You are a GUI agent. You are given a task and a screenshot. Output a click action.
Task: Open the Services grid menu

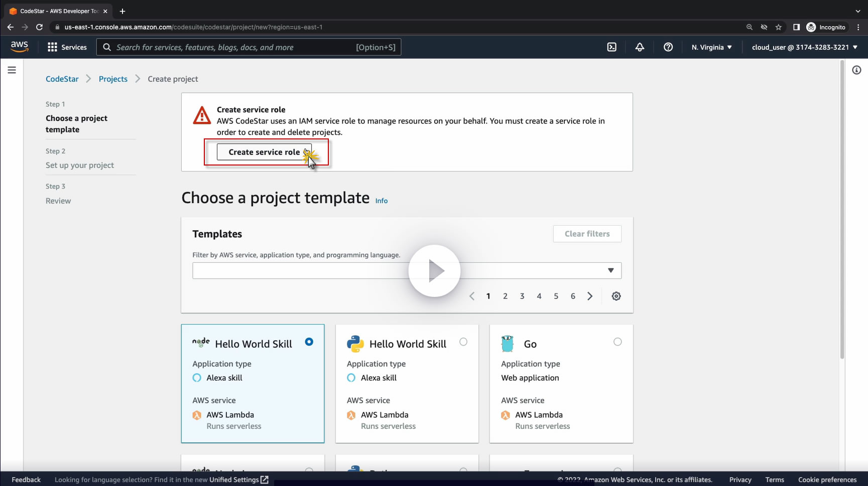[67, 47]
